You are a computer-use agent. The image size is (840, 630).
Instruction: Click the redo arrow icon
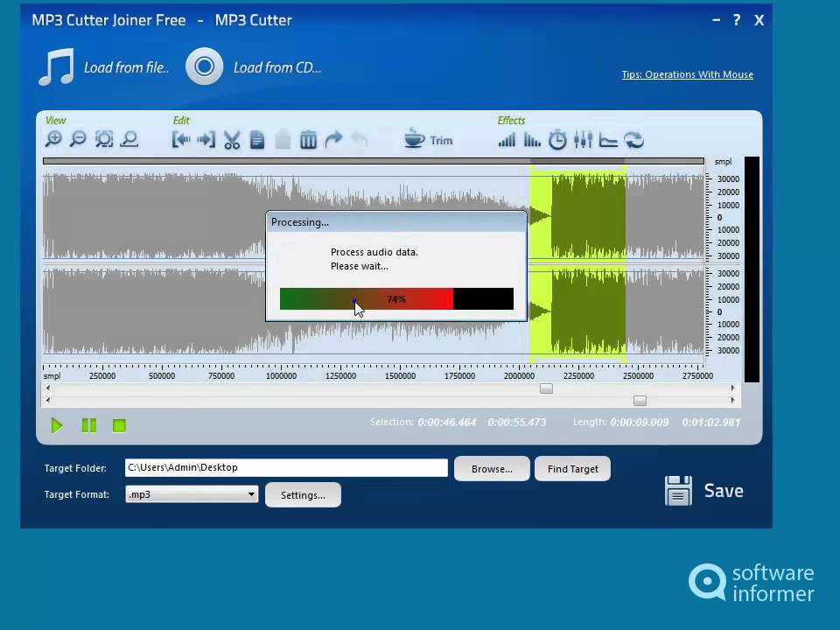click(x=333, y=140)
